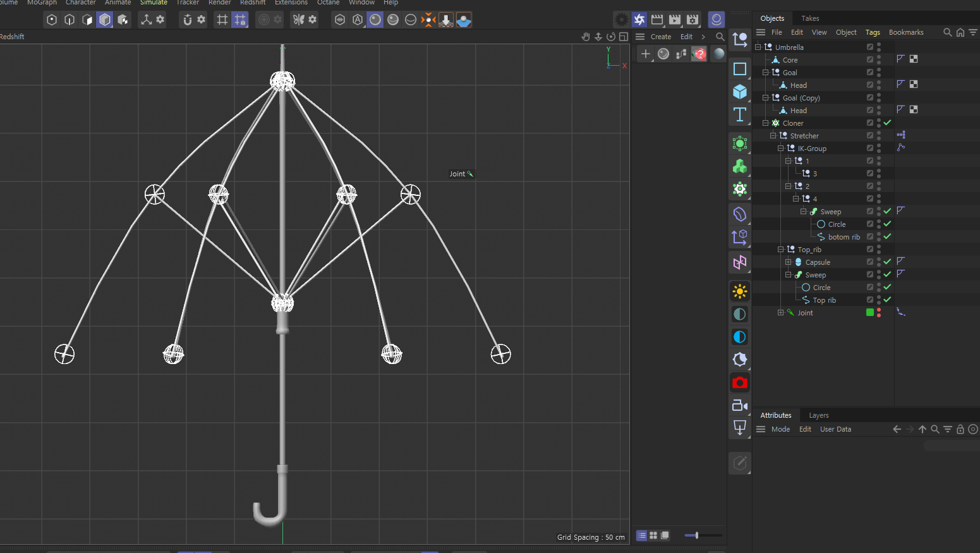Click the spline rectangle tool in sidebar
Screen dimensions: 980x553
[740, 68]
